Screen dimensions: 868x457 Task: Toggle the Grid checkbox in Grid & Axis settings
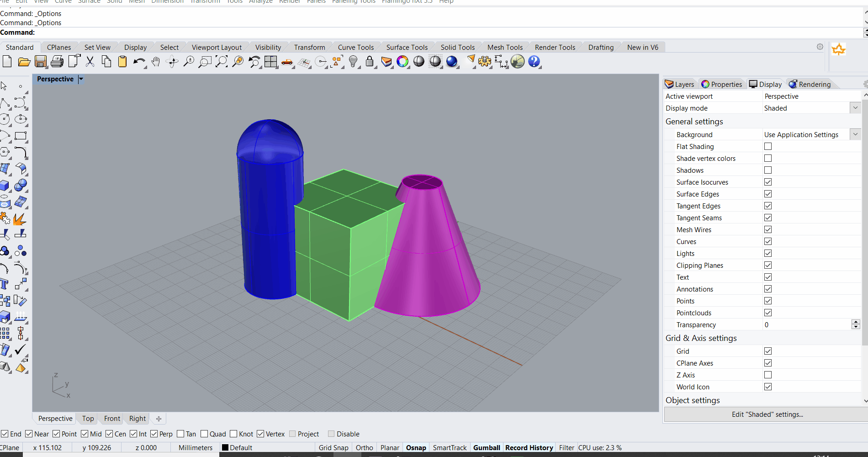click(768, 351)
